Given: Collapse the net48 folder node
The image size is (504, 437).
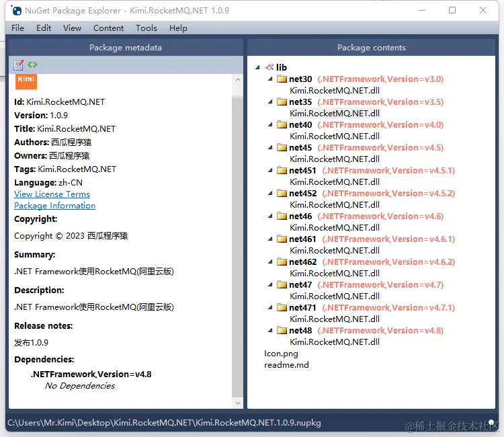Looking at the screenshot, I should click(270, 330).
